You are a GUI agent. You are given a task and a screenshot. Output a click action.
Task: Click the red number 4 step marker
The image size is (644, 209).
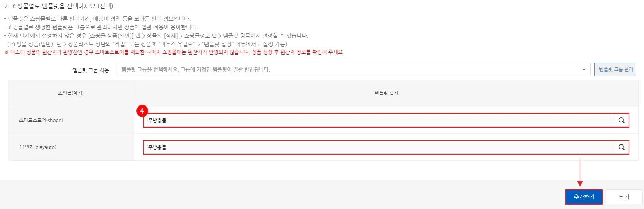click(142, 111)
